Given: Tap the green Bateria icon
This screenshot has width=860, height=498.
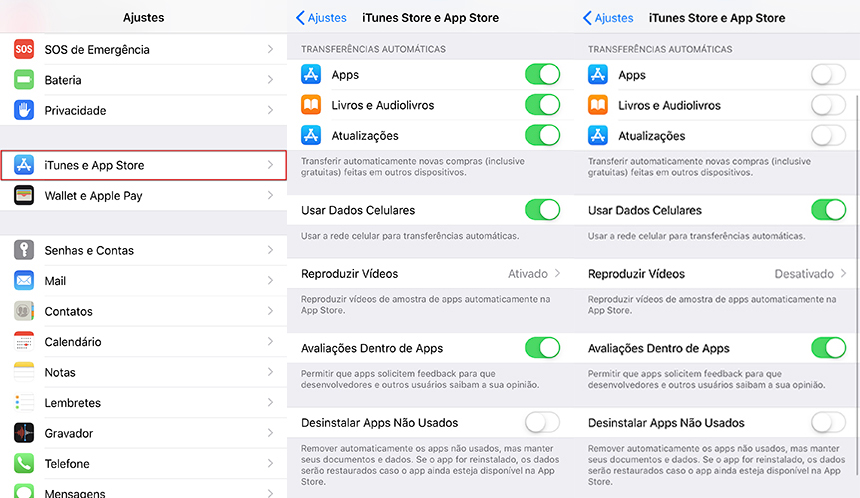Looking at the screenshot, I should click(x=24, y=80).
